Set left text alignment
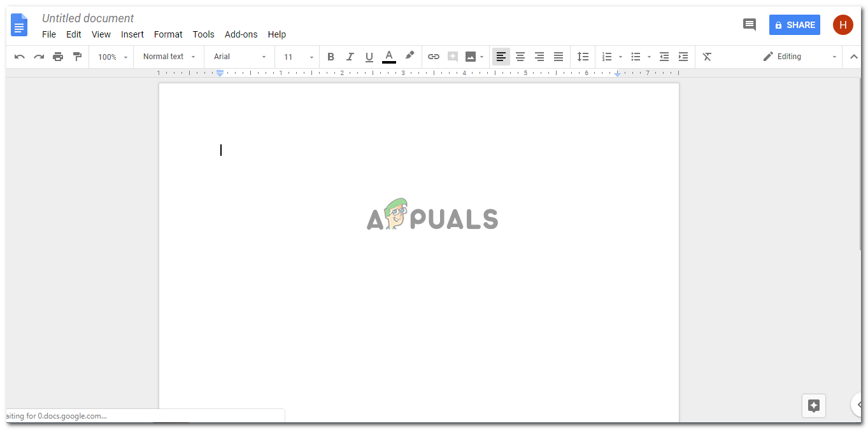Screen dimensions: 868x430 tap(501, 57)
